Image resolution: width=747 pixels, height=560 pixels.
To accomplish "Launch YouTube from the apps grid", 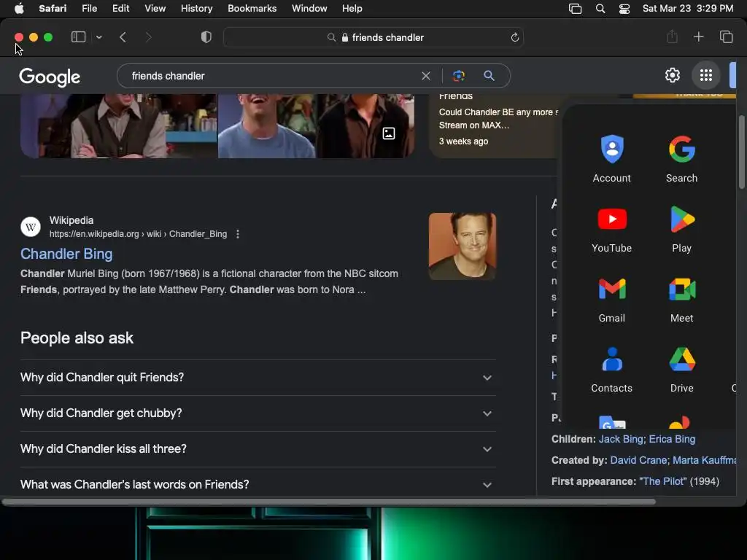I will coord(612,229).
